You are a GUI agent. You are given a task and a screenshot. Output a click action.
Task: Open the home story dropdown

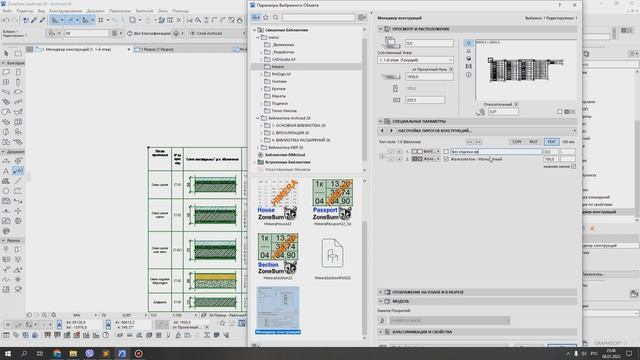point(415,60)
